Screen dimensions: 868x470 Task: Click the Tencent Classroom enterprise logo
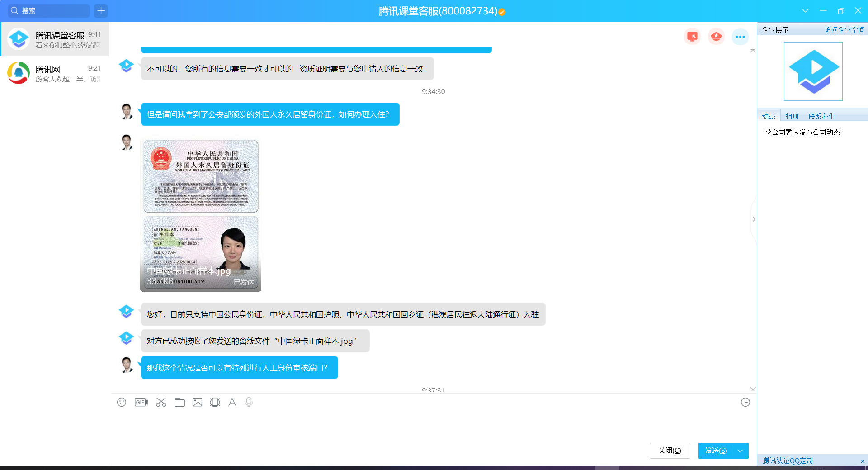(x=813, y=71)
